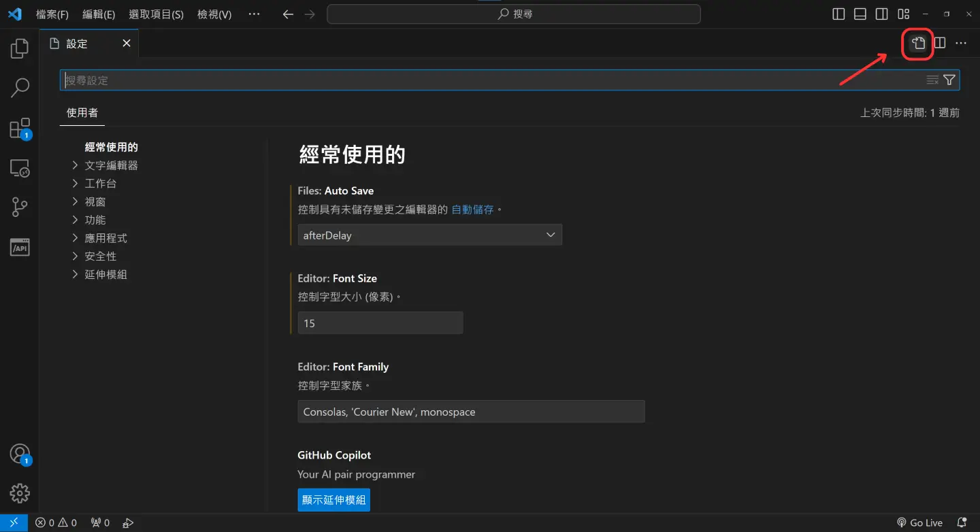Select the Explorer icon in activity bar
Image resolution: width=980 pixels, height=532 pixels.
pos(19,48)
